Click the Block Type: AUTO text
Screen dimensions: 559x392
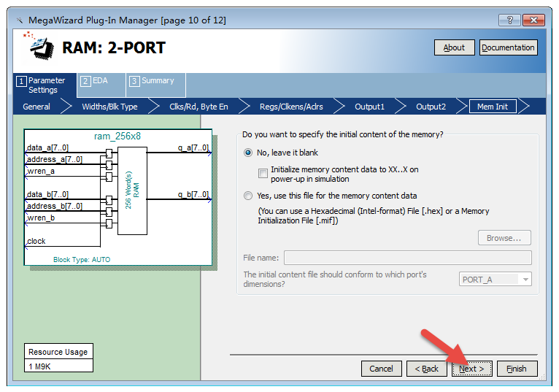[x=82, y=260]
